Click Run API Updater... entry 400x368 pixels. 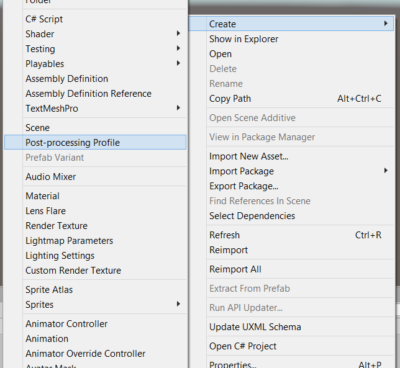[x=291, y=308]
